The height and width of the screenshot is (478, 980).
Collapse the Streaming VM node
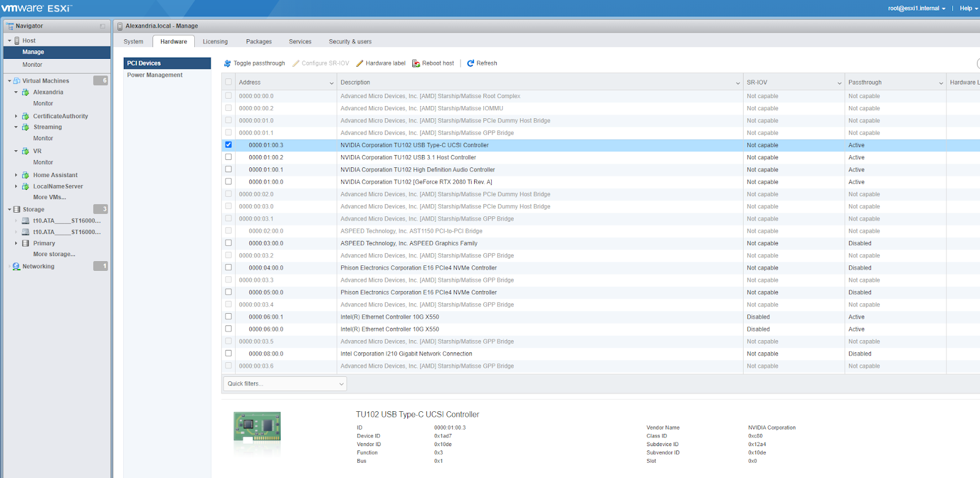point(16,127)
